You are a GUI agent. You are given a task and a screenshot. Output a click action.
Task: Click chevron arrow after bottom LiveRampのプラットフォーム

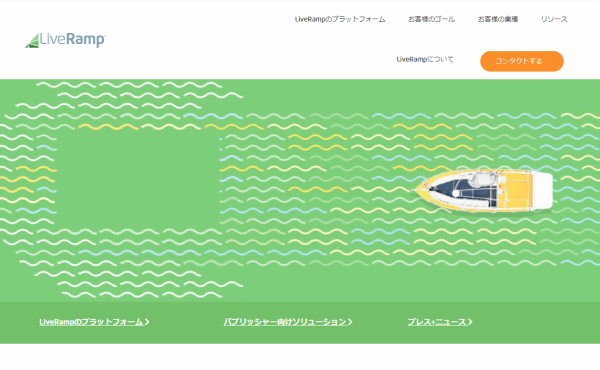tap(147, 322)
